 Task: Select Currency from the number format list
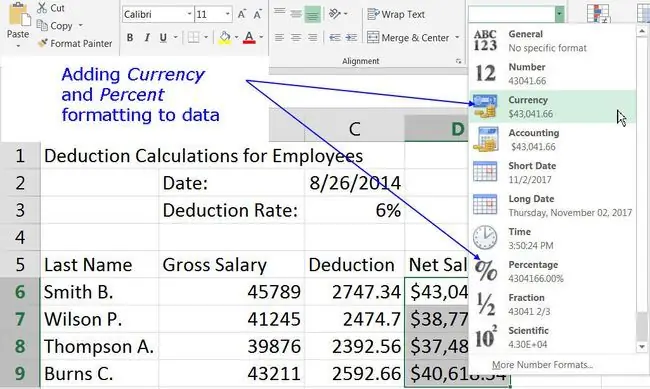pyautogui.click(x=552, y=107)
